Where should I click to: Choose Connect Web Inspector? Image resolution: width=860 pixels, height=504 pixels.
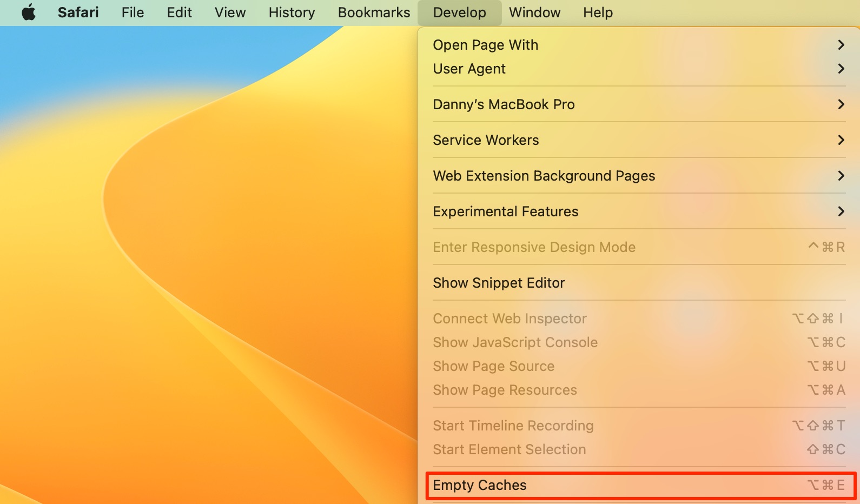pos(639,319)
